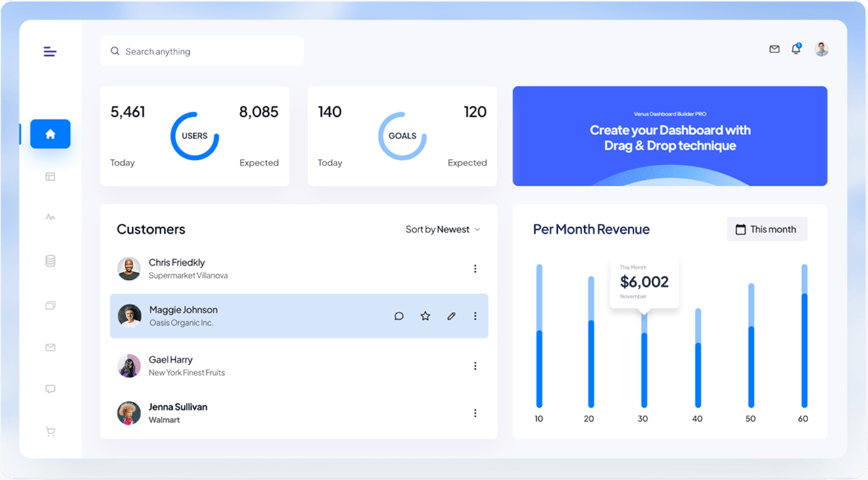The height and width of the screenshot is (480, 868).
Task: Select Jenna Sullivan's avatar
Action: point(129,413)
